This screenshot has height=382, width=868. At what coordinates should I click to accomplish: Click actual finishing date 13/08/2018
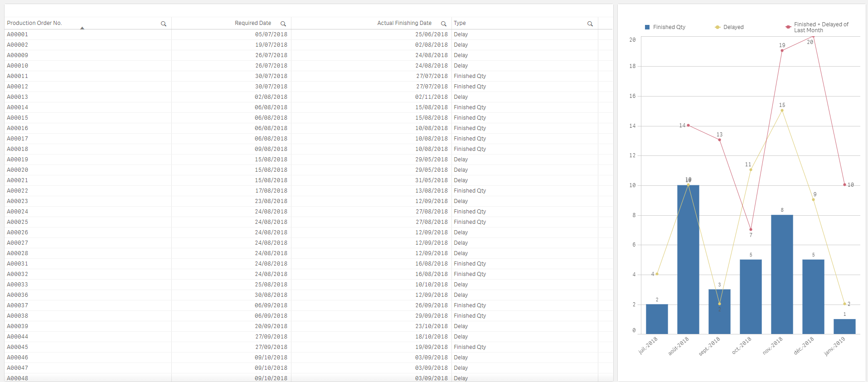(x=432, y=191)
